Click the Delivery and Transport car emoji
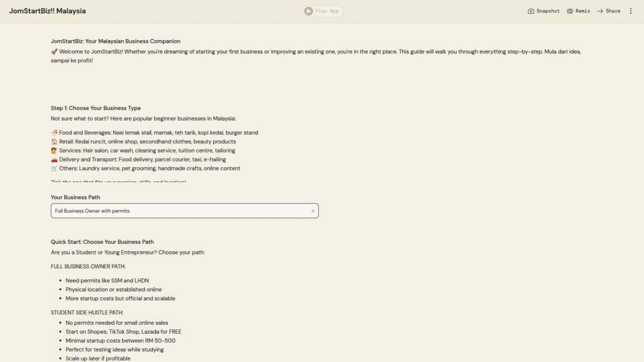Viewport: 644px width, 362px height. click(54, 160)
